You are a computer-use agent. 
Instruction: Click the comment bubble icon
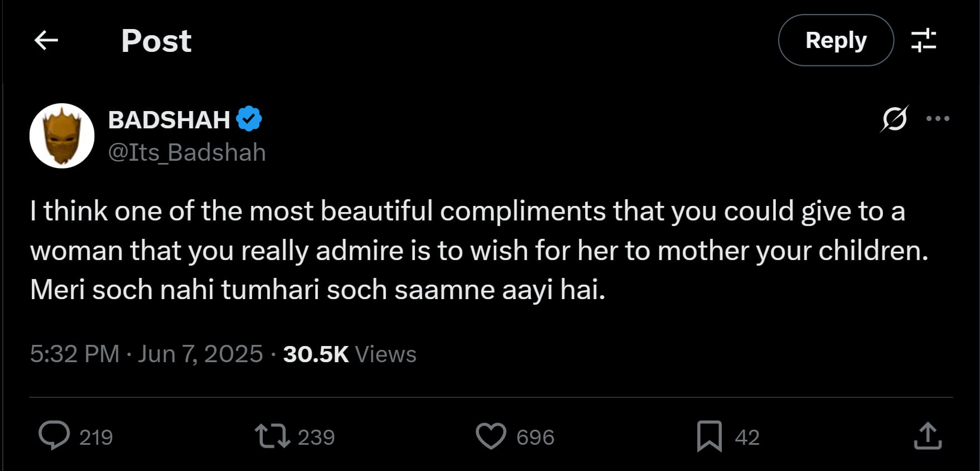click(x=54, y=436)
